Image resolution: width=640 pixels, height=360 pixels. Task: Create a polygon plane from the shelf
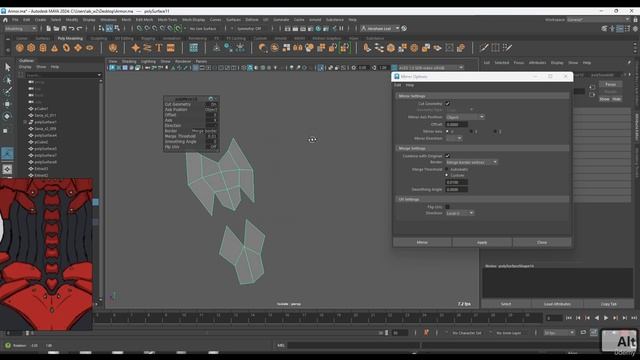pos(78,48)
